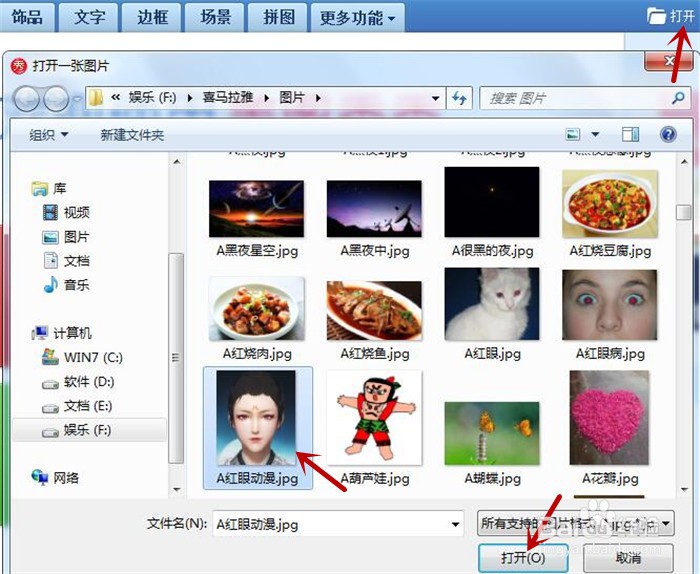This screenshot has width=700, height=574.
Task: Open 视频 library in sidebar
Action: (66, 212)
